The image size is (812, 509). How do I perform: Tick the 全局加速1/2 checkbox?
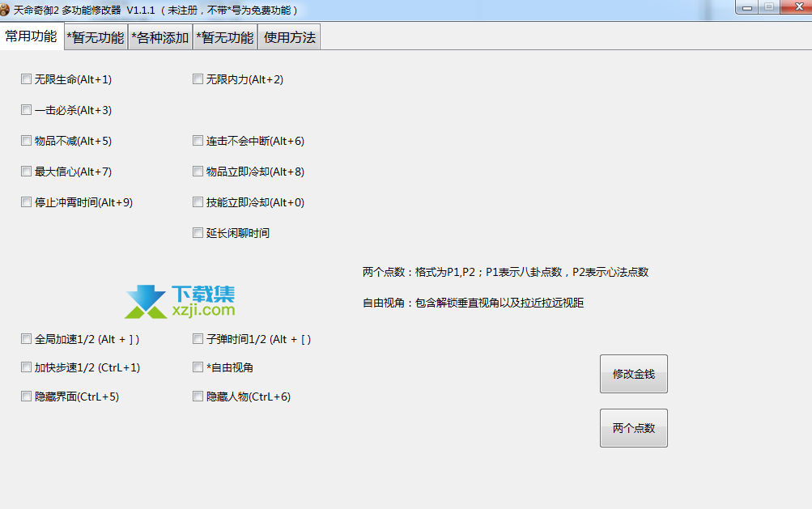27,339
